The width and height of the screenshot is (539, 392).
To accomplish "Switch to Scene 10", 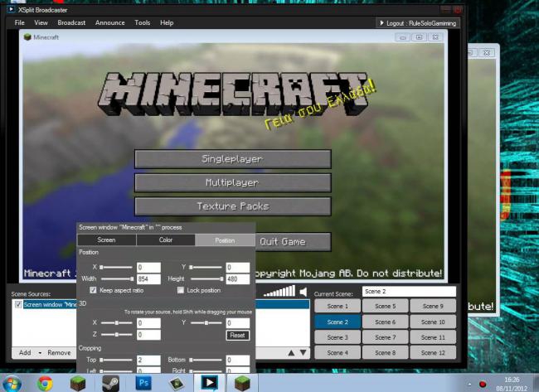I will 433,322.
